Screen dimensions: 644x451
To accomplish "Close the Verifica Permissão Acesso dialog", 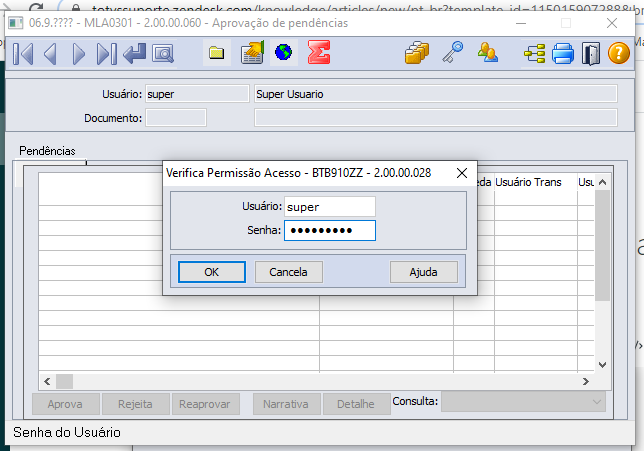I will [462, 173].
